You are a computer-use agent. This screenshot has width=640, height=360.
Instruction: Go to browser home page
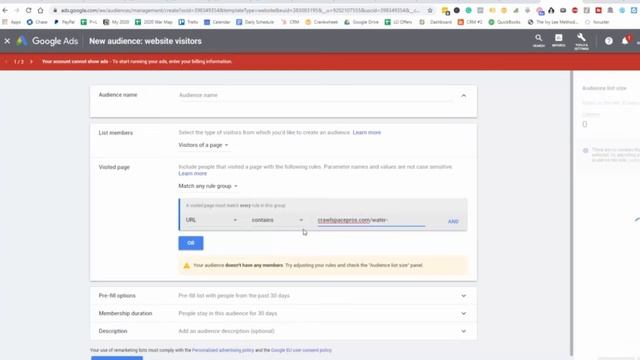coord(40,10)
